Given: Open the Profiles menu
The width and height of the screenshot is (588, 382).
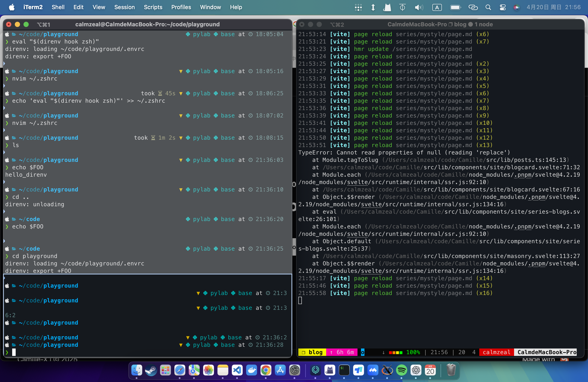Looking at the screenshot, I should coord(181,7).
